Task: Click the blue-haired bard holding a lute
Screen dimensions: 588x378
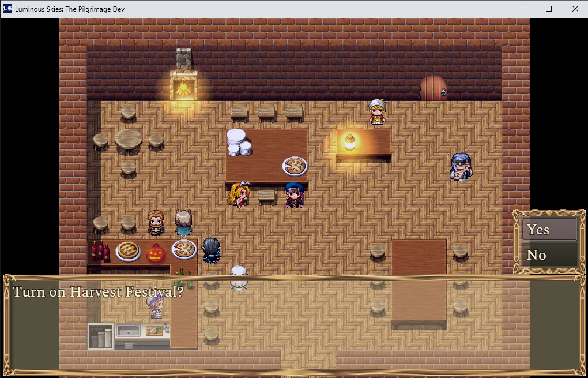Action: tap(461, 167)
